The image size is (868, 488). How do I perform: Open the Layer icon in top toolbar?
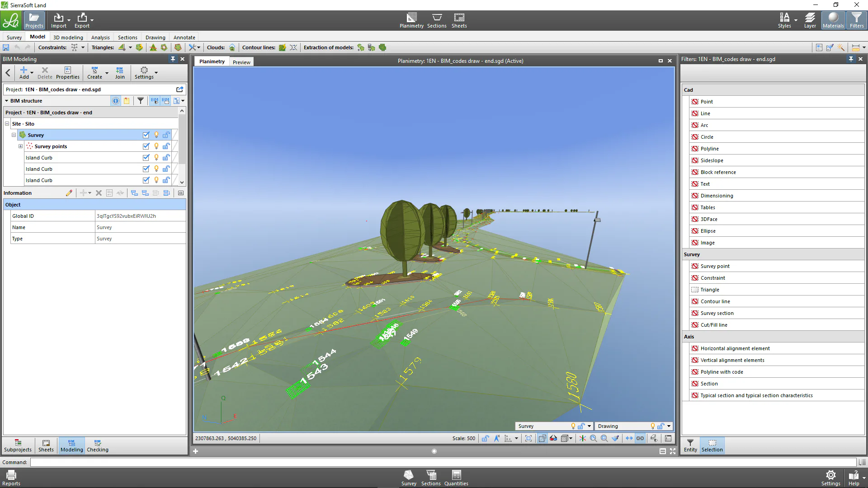pos(810,20)
